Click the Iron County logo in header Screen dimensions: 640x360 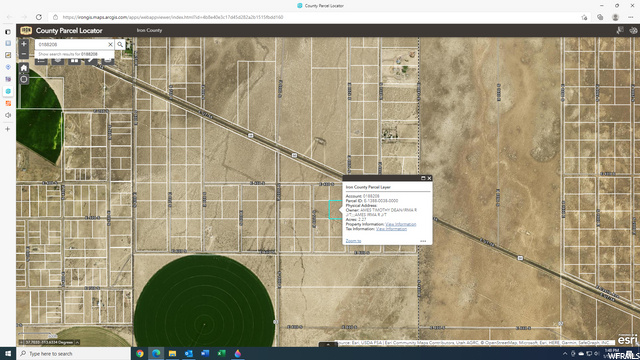[x=26, y=31]
